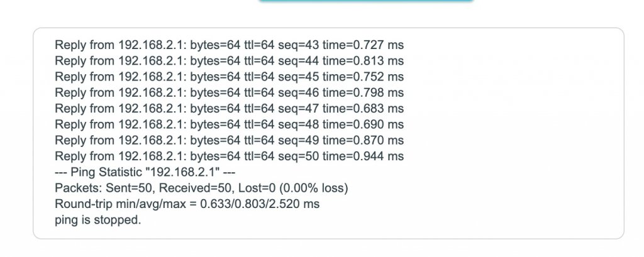
Task: Click the "ping is stopped." status line
Action: [x=97, y=220]
